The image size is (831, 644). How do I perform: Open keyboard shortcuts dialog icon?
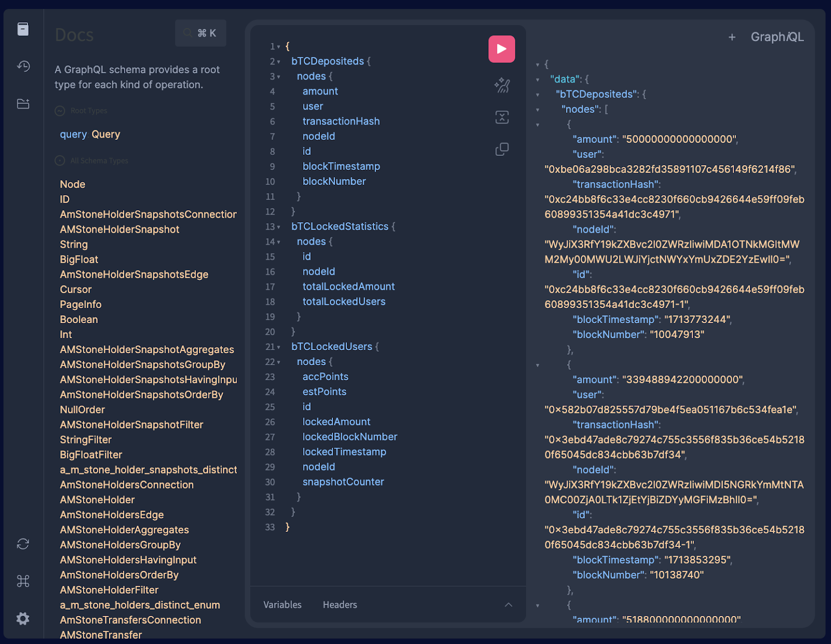[x=23, y=581]
